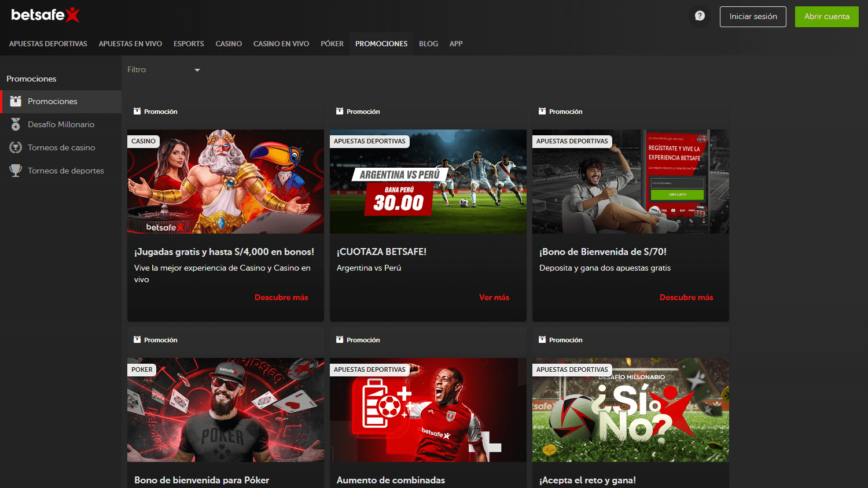
Task: Open the help question mark icon
Action: pyautogui.click(x=698, y=16)
